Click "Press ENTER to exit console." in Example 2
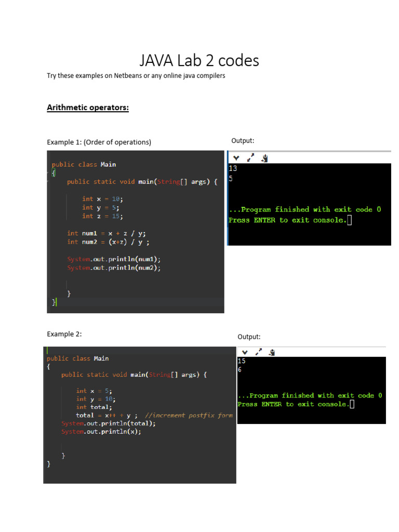The height and width of the screenshot is (532, 399). point(294,404)
